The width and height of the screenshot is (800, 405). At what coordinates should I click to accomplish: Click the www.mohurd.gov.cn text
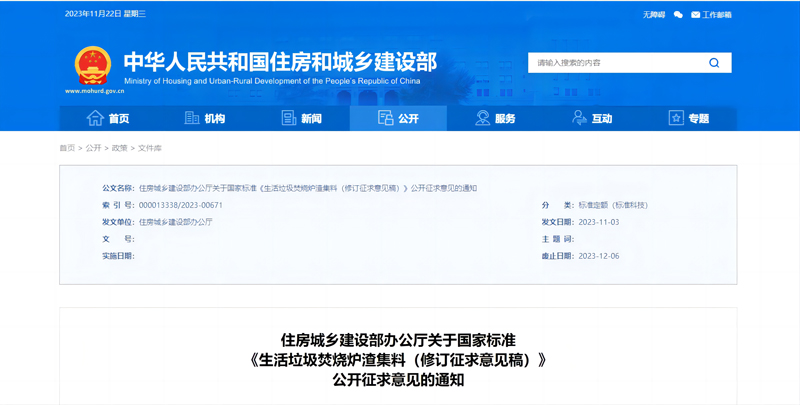tap(94, 91)
